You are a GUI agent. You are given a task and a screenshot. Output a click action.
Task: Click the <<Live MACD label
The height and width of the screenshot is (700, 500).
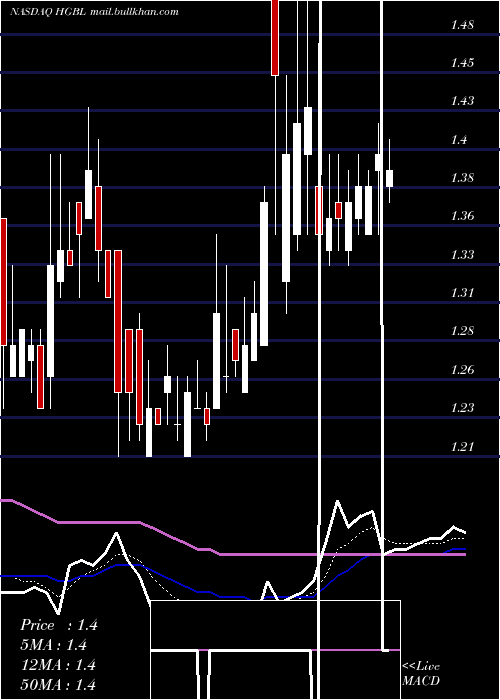421,673
